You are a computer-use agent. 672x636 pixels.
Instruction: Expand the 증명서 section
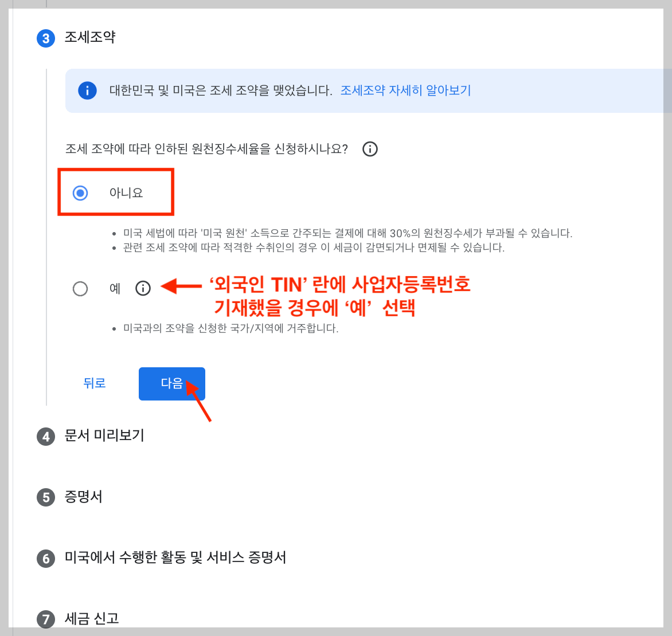[x=84, y=497]
